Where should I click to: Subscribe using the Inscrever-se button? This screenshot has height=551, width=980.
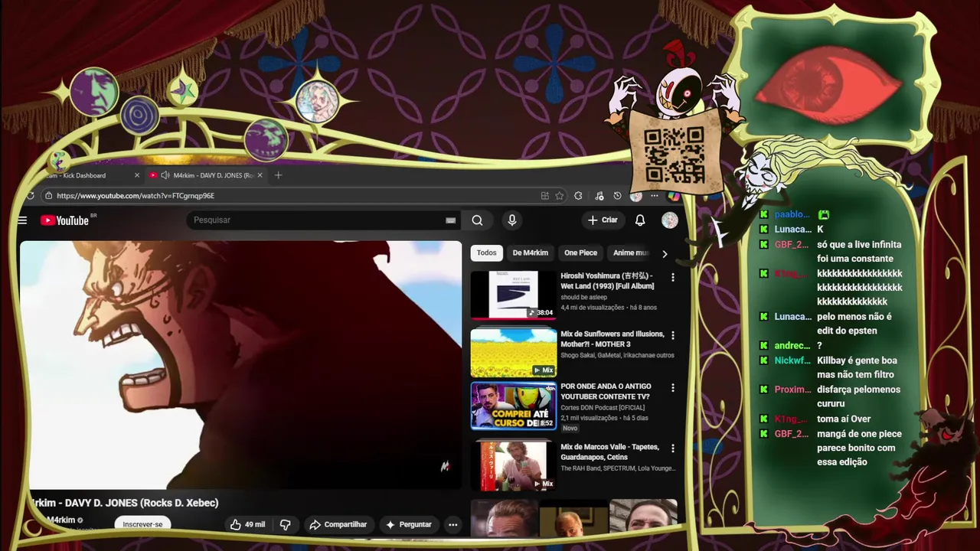[x=143, y=524]
